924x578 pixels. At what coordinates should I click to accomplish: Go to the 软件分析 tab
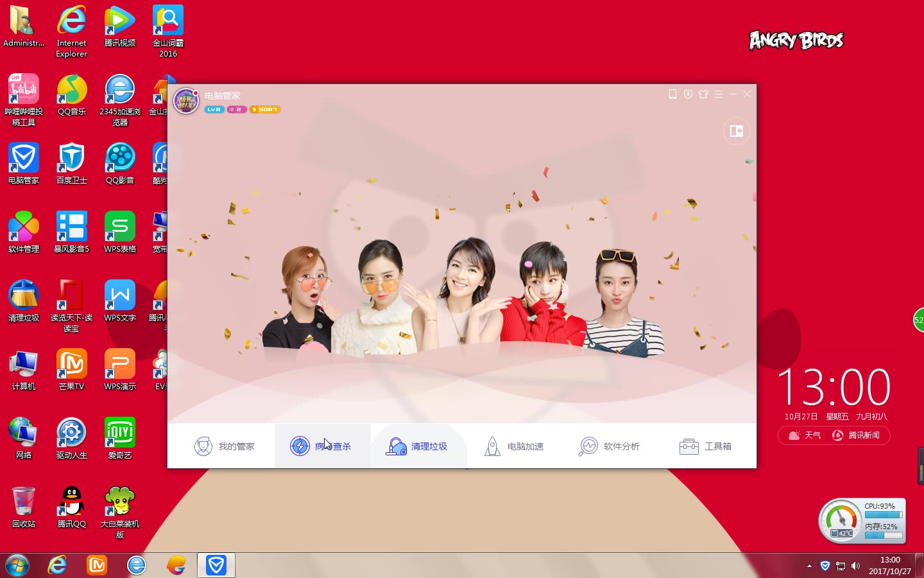[x=609, y=446]
